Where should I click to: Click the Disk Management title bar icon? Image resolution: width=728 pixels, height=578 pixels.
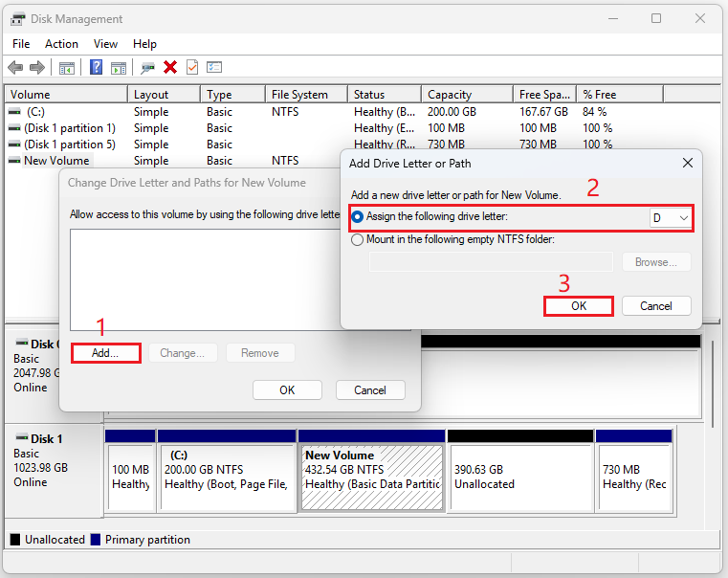pyautogui.click(x=17, y=19)
